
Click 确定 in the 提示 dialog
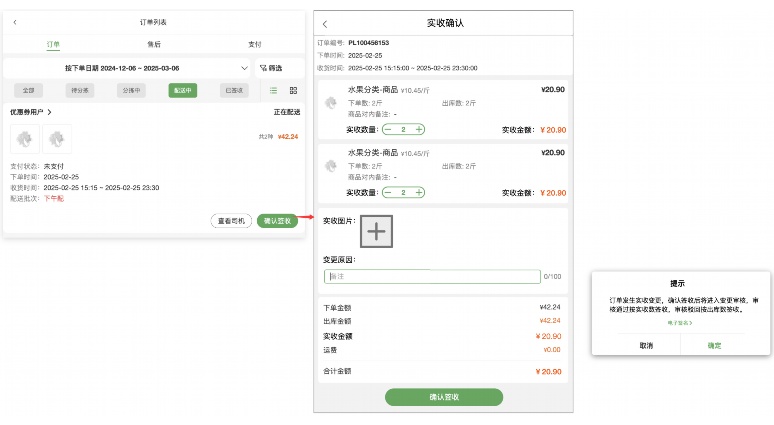(x=714, y=346)
